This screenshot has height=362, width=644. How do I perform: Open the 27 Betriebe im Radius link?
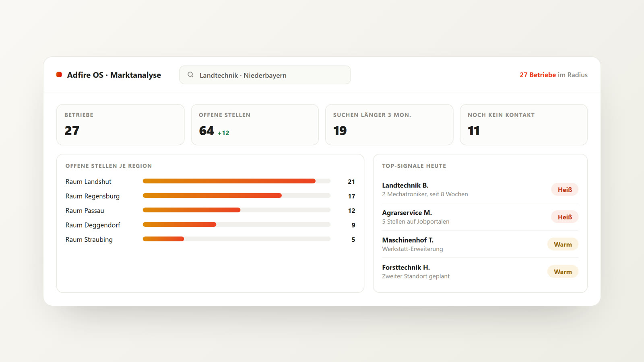point(553,75)
